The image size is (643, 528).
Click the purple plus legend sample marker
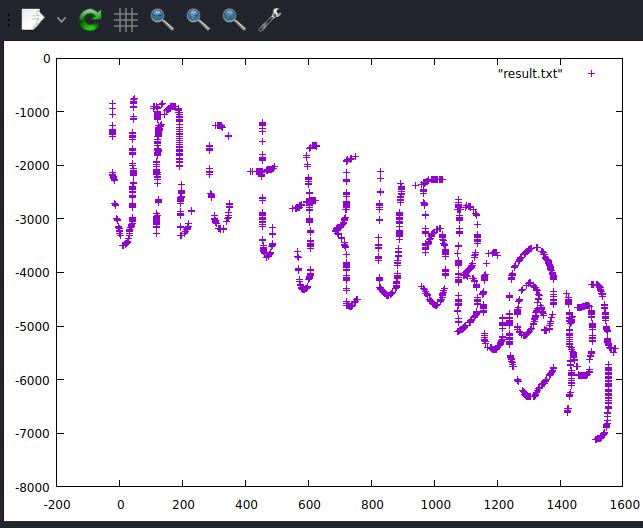591,74
